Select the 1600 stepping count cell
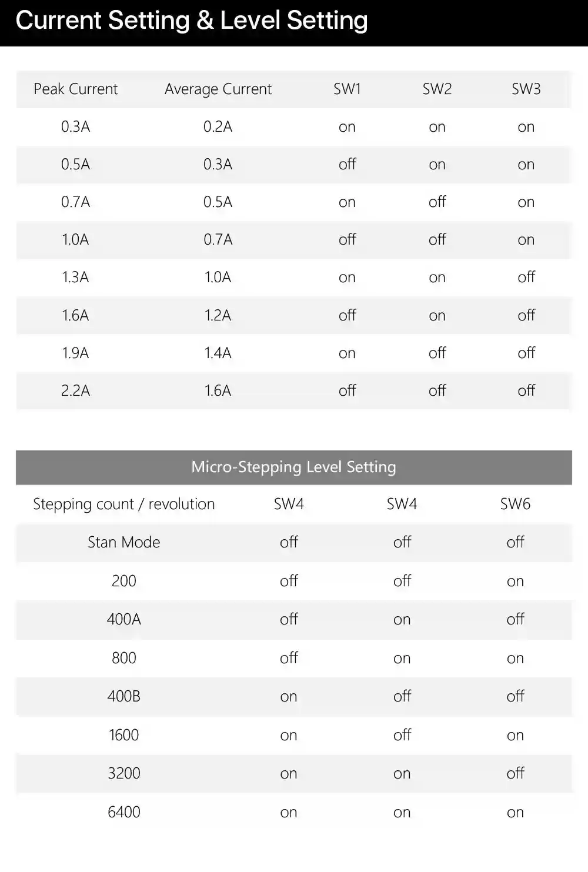The height and width of the screenshot is (872, 588). [124, 735]
